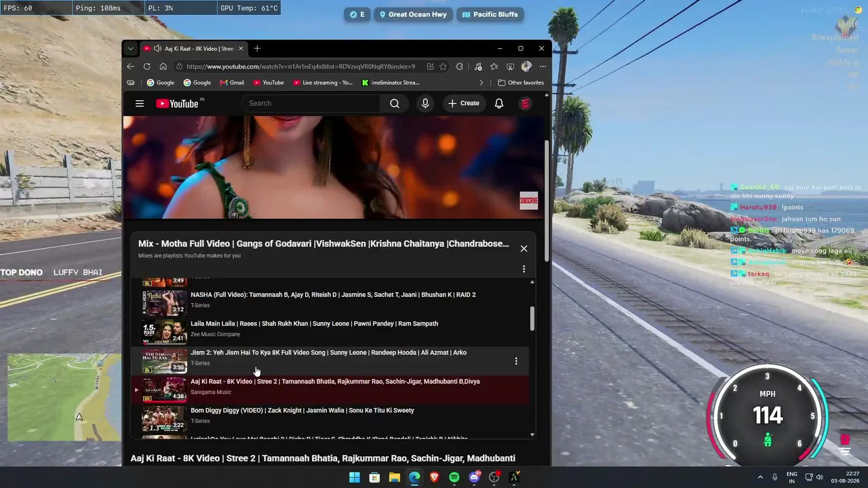Viewport: 868px width, 488px height.
Task: Open Spotify from the taskbar
Action: click(x=454, y=477)
